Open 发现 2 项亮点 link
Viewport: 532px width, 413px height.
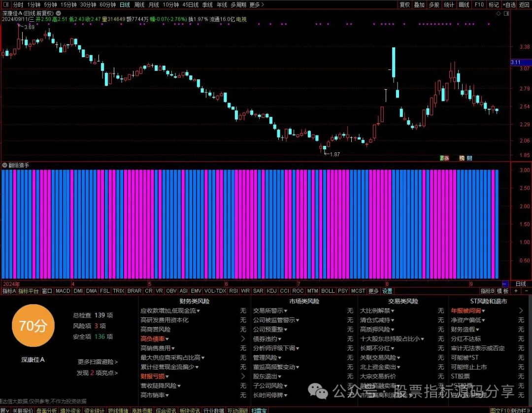click(x=97, y=373)
